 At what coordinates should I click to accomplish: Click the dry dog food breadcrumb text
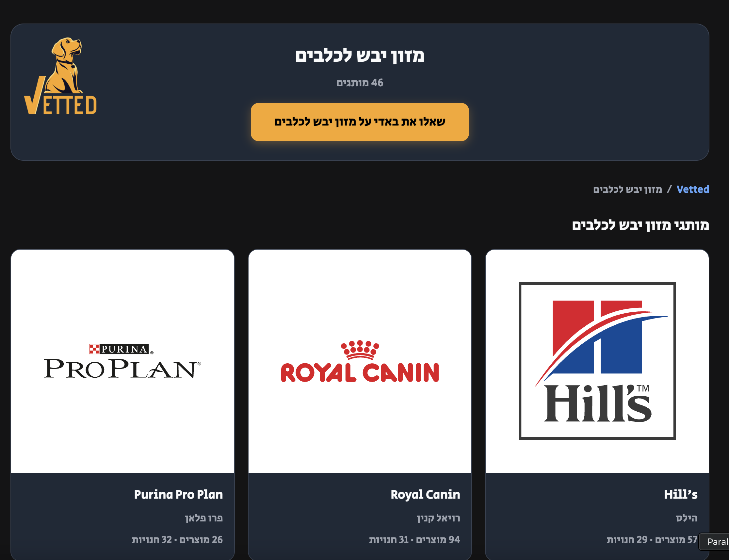tap(627, 189)
